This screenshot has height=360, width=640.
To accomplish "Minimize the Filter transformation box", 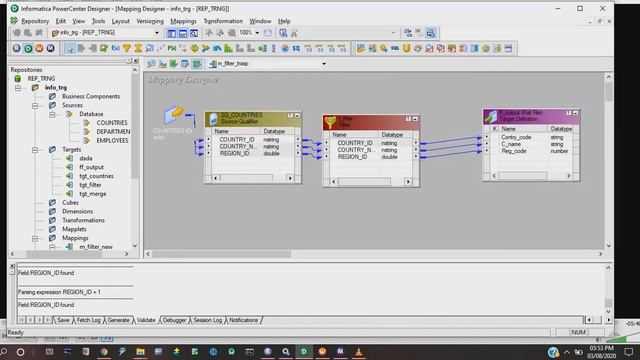I will click(x=415, y=119).
